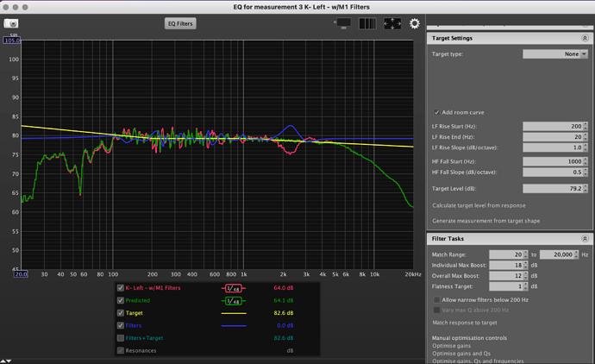This screenshot has width=595, height=364.
Task: Click Calculate target level from response
Action: 479,205
